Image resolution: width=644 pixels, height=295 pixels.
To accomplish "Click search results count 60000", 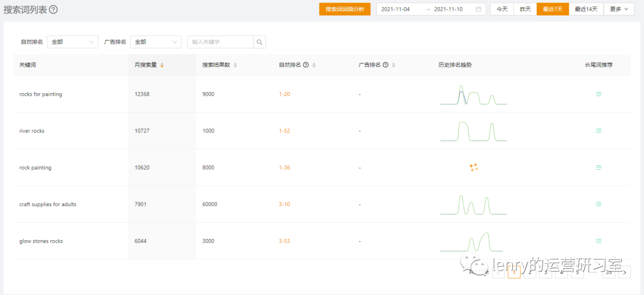I will 210,204.
